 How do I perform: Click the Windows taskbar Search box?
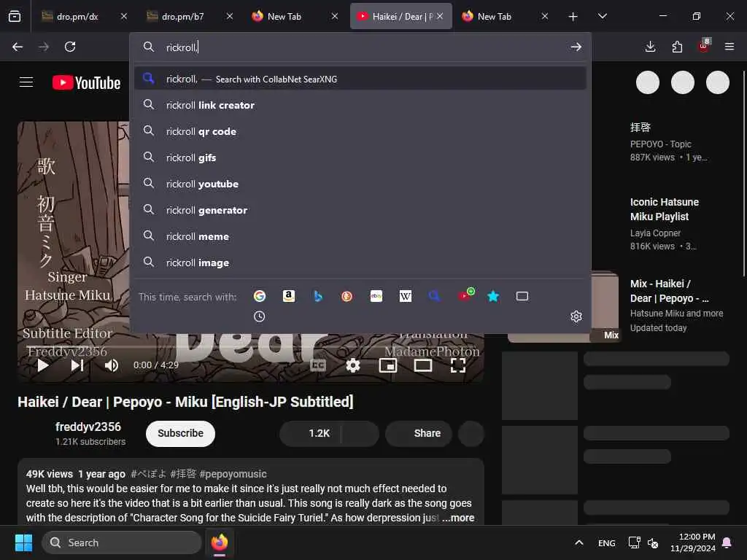coord(122,542)
